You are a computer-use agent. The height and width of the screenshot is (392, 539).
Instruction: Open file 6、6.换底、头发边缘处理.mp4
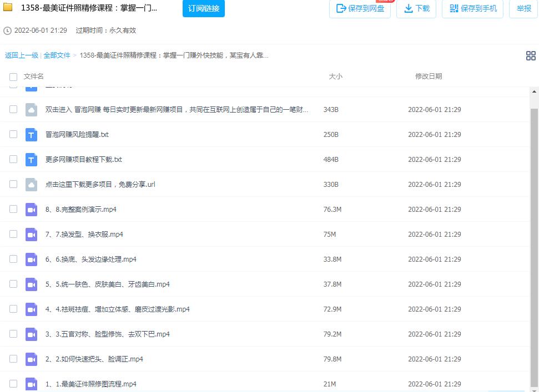pos(90,259)
